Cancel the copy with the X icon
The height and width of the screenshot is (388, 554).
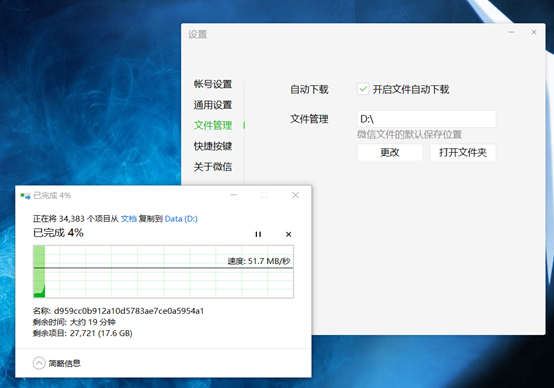(288, 234)
